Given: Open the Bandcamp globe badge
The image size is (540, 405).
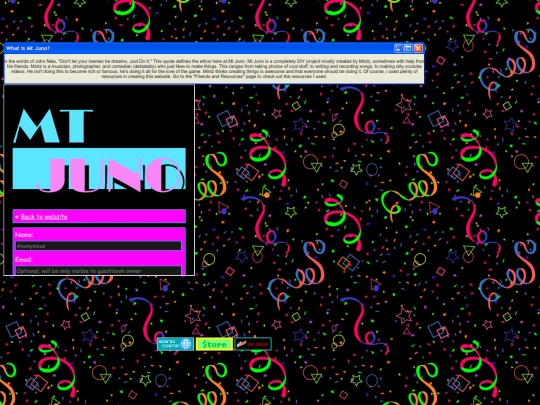Looking at the screenshot, I should [x=175, y=344].
